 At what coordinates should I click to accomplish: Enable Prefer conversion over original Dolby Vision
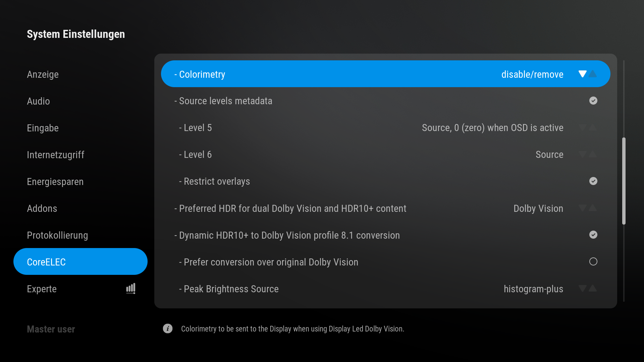click(x=593, y=261)
